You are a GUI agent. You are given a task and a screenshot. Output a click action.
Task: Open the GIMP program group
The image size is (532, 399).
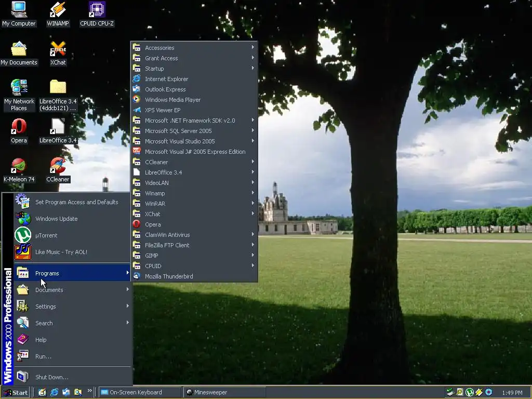[x=194, y=256]
